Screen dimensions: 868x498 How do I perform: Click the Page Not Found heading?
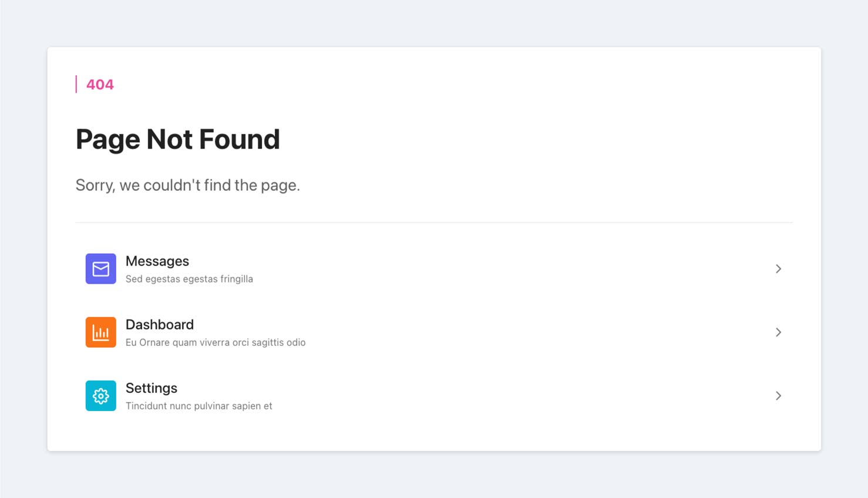coord(178,139)
